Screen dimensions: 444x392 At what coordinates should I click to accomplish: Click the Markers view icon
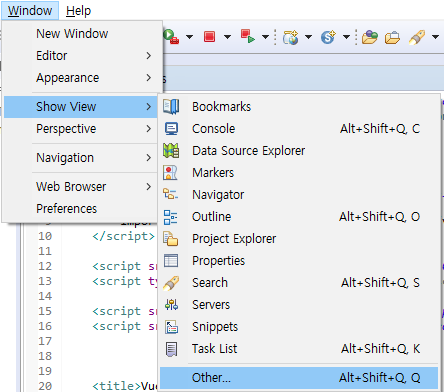[170, 173]
